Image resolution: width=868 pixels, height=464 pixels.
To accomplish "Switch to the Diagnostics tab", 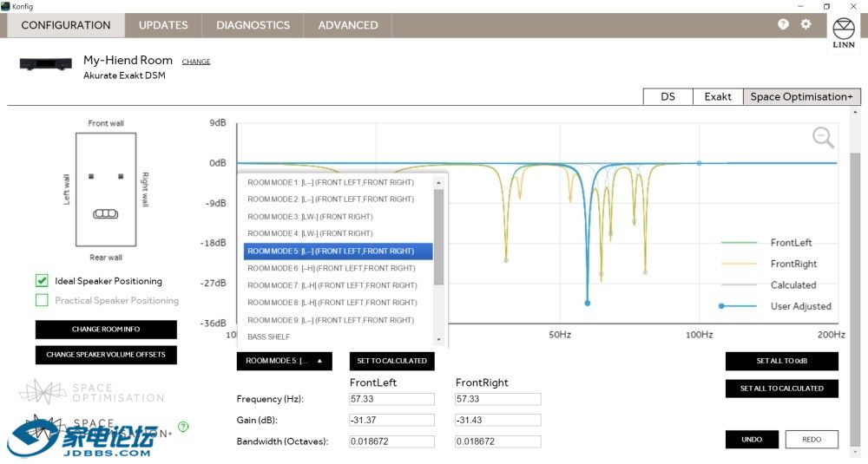I will (x=253, y=25).
